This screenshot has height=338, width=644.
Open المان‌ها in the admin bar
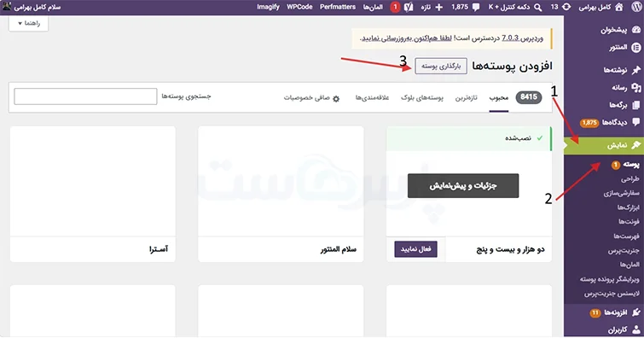373,7
